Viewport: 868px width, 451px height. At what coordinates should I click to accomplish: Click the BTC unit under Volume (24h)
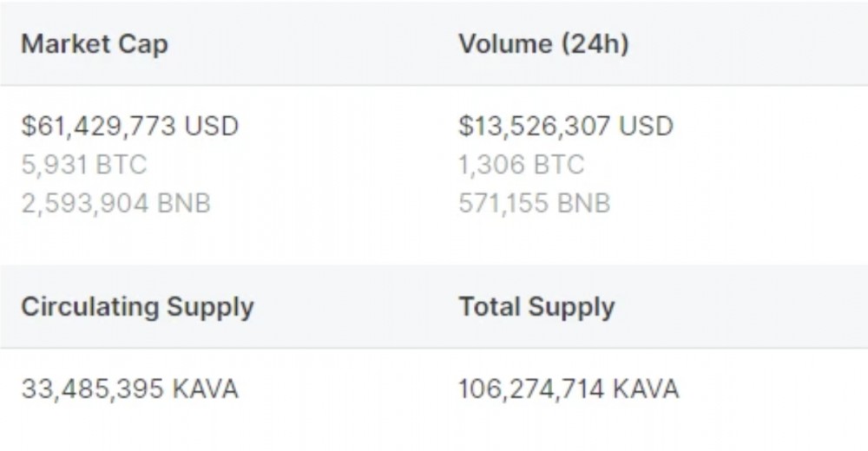tap(558, 165)
